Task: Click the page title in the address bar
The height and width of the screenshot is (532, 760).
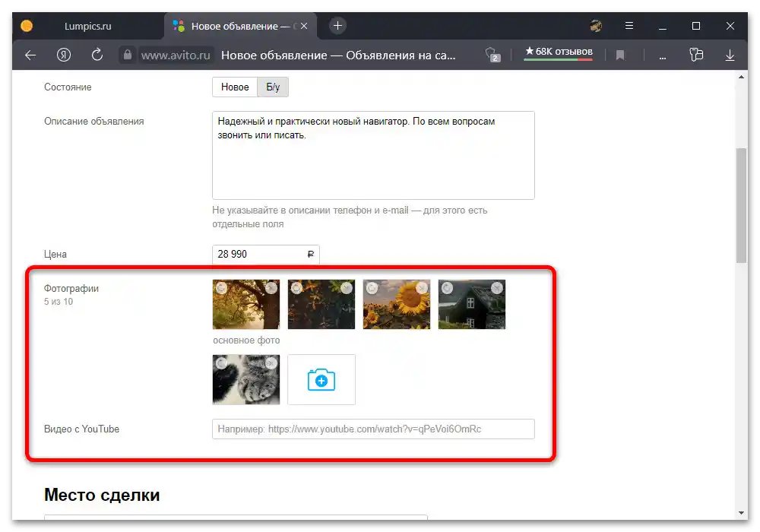Action: point(338,55)
